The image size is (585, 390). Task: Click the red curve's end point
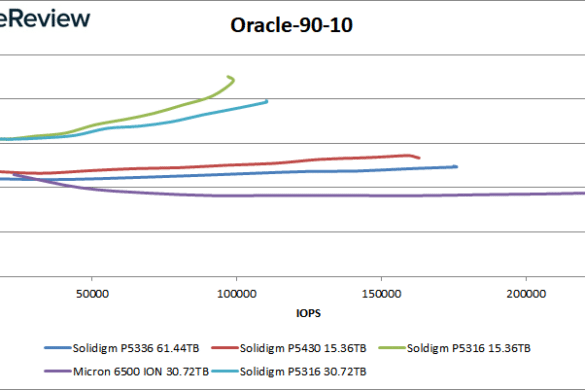[419, 158]
